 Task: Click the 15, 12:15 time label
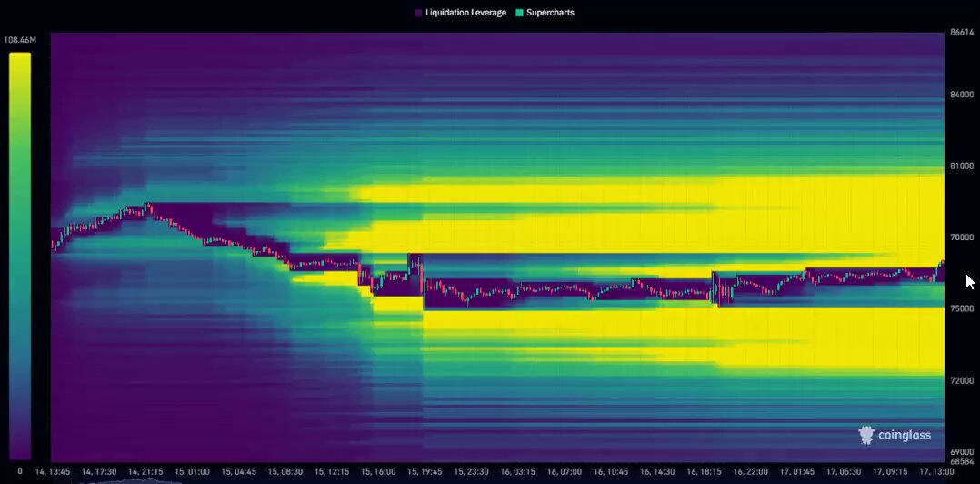[332, 471]
